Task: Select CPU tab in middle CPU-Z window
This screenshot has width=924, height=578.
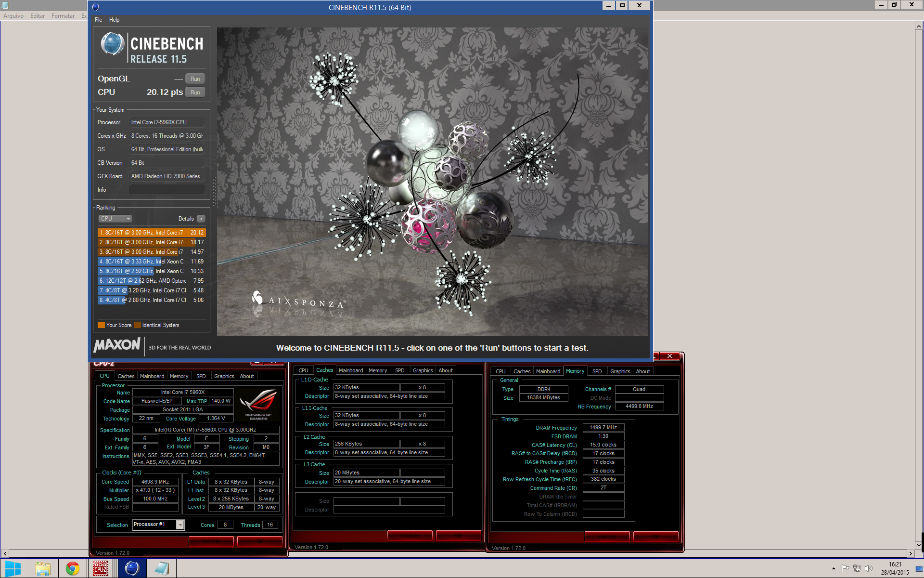Action: pyautogui.click(x=303, y=370)
